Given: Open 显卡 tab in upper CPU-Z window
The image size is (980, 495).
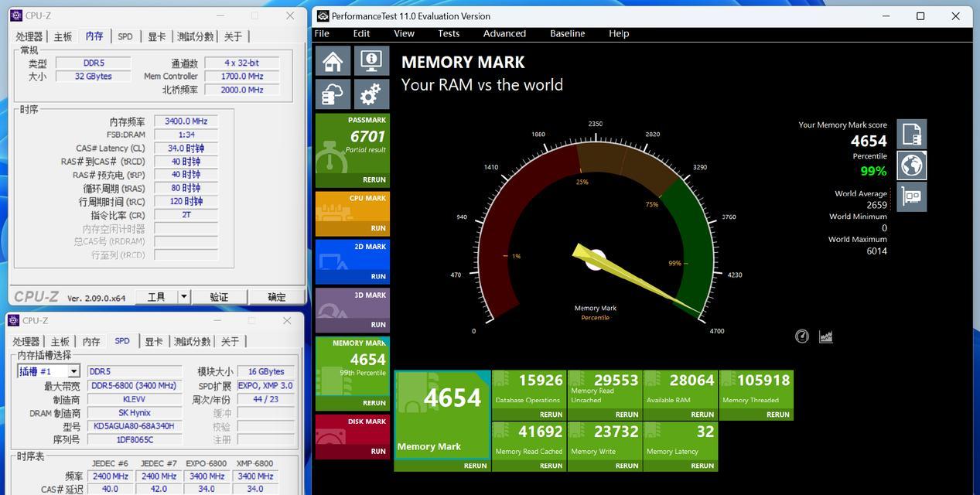Looking at the screenshot, I should (x=157, y=36).
